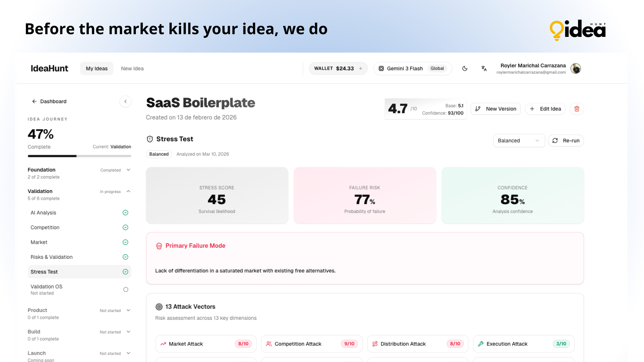
Task: Open the Gemini 3 Flash model selector
Action: [413, 68]
